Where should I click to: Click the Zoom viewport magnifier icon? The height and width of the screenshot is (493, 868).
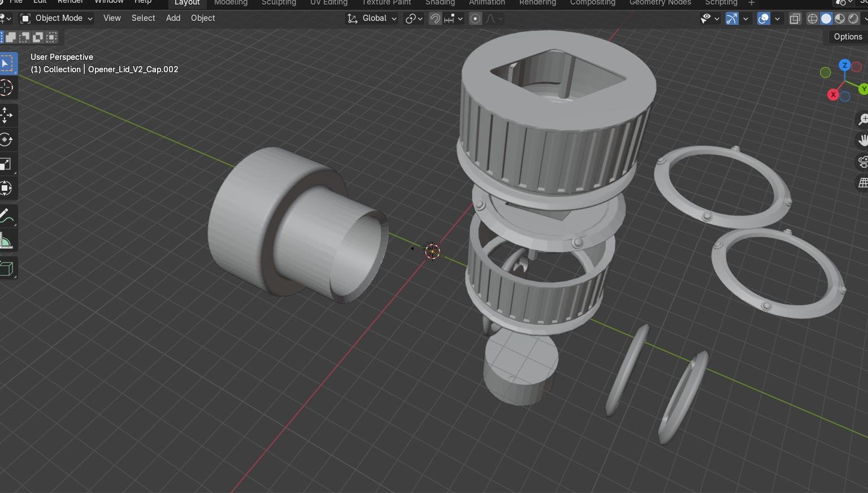point(863,119)
